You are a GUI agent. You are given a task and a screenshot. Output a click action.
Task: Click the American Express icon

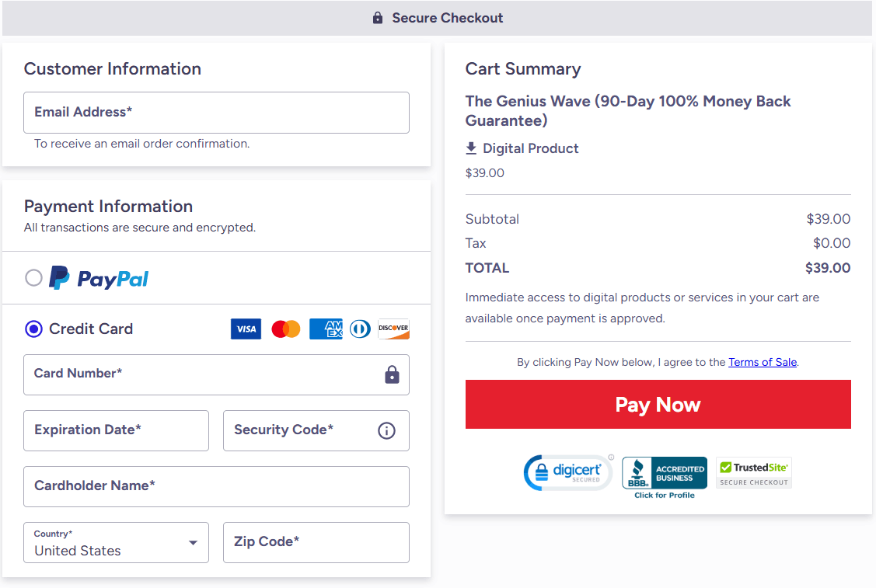(x=326, y=329)
